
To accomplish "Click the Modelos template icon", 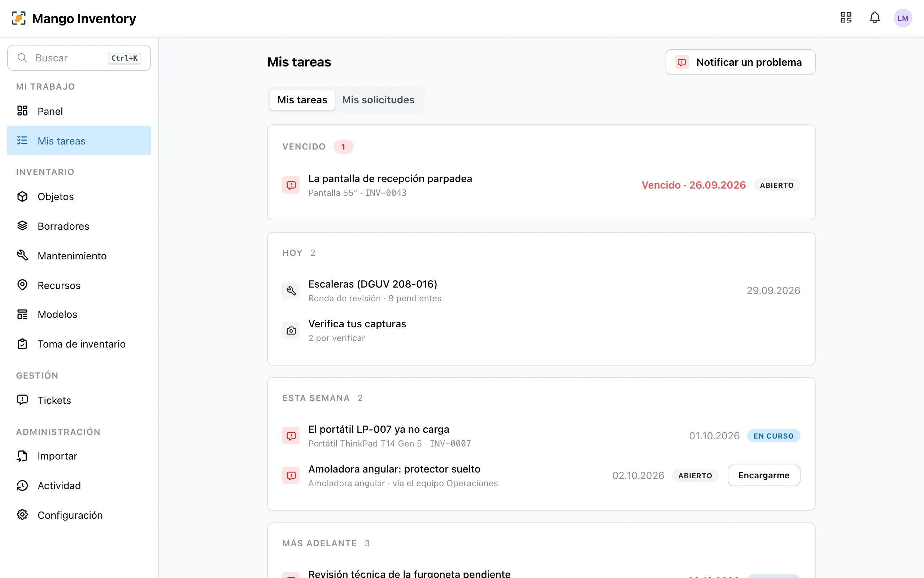I will [22, 314].
